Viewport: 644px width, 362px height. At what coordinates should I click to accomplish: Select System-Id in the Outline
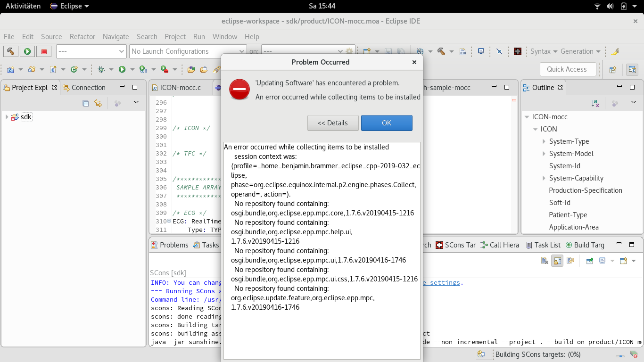click(565, 166)
